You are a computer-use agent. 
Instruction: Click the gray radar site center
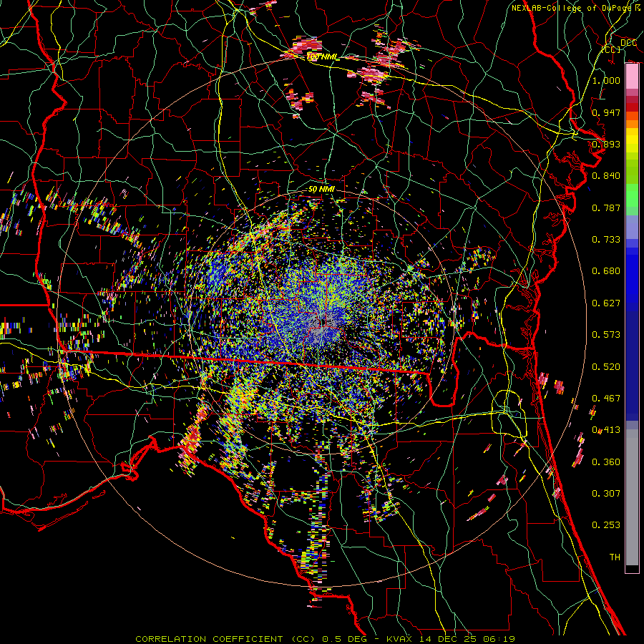coord(323,324)
